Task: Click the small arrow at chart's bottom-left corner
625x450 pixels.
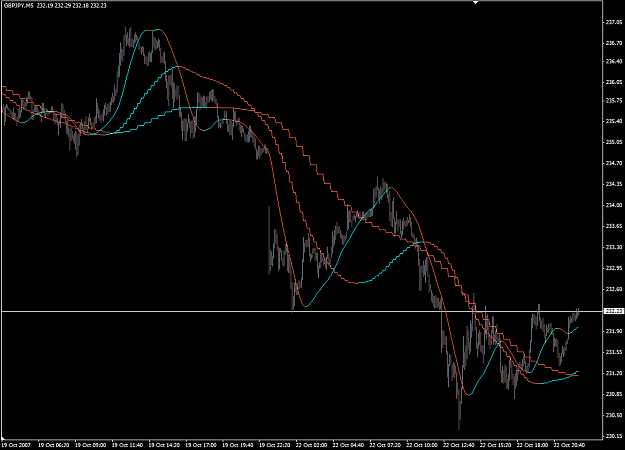Action: [x=3, y=438]
